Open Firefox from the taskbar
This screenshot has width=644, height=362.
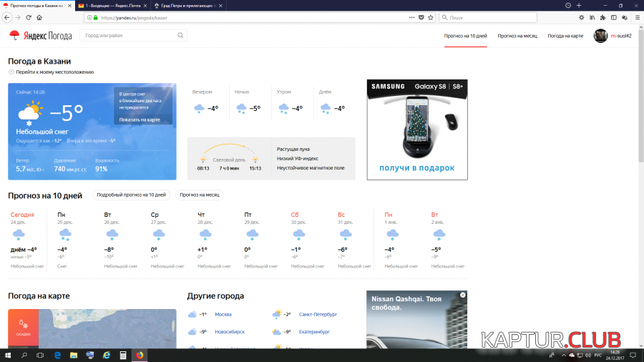coord(140,355)
